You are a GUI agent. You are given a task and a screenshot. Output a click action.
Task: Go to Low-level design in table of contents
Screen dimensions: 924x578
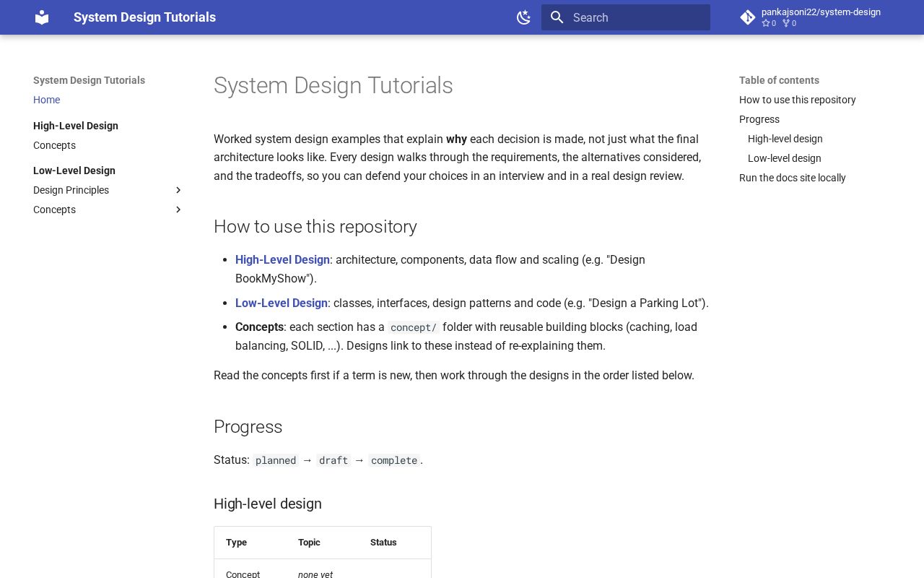[x=785, y=158]
